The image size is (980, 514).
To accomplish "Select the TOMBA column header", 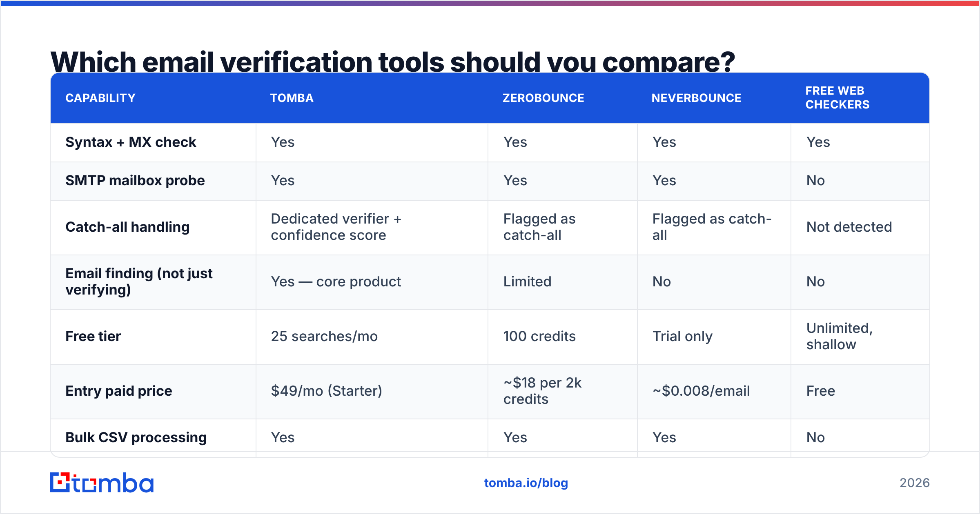I will click(x=292, y=98).
